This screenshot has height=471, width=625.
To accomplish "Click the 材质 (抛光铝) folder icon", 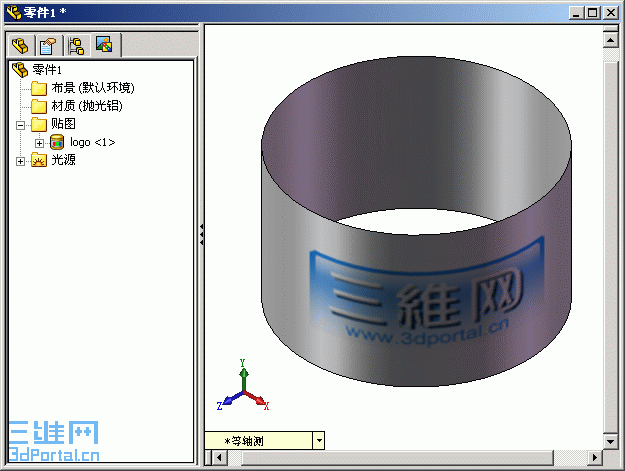I will pyautogui.click(x=39, y=106).
